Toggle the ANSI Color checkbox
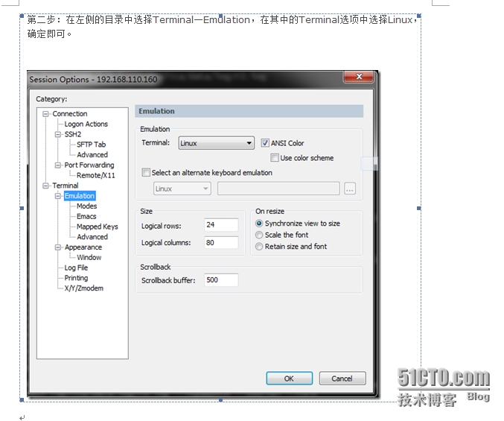The height and width of the screenshot is (421, 504). (x=265, y=143)
